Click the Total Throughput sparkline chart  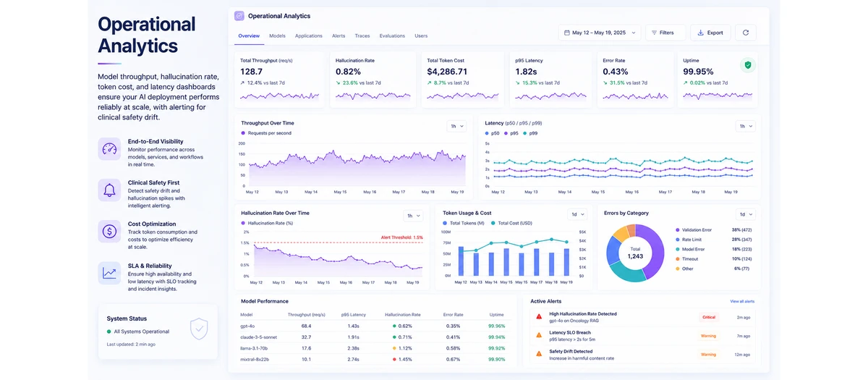[281, 96]
